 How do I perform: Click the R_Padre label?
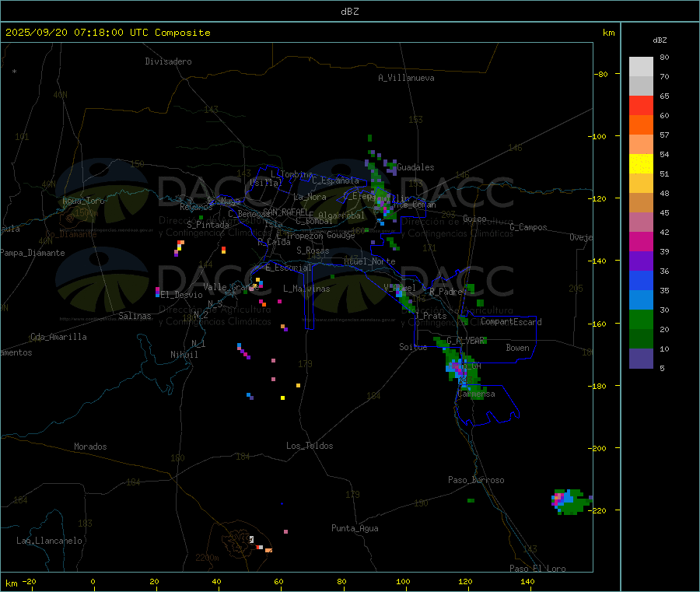[446, 292]
